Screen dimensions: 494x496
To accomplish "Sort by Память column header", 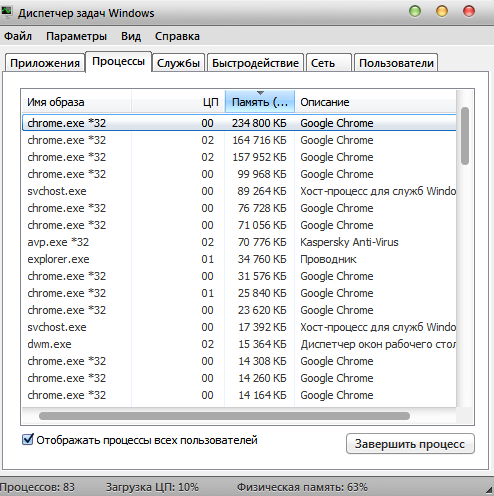I will [260, 102].
